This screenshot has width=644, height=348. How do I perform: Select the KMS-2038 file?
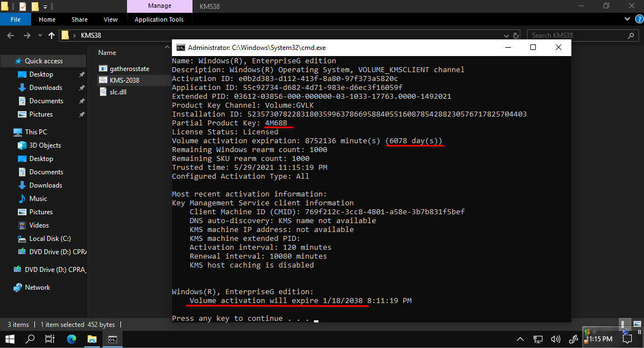click(124, 80)
